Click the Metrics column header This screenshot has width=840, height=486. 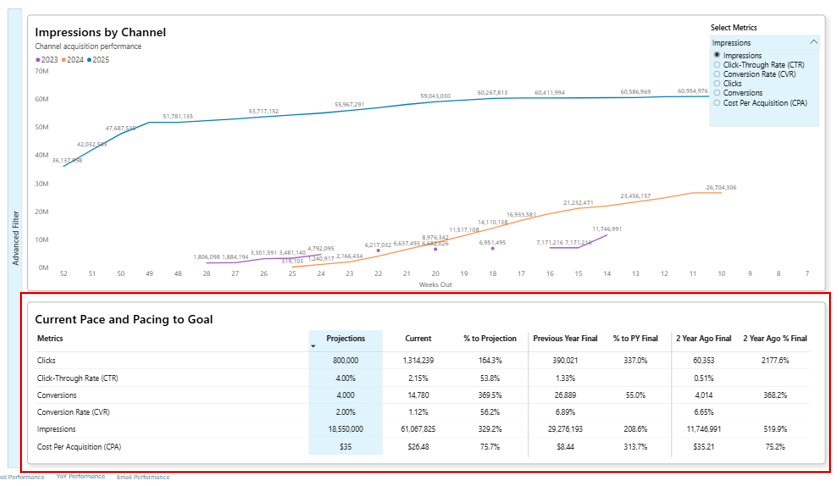[50, 338]
